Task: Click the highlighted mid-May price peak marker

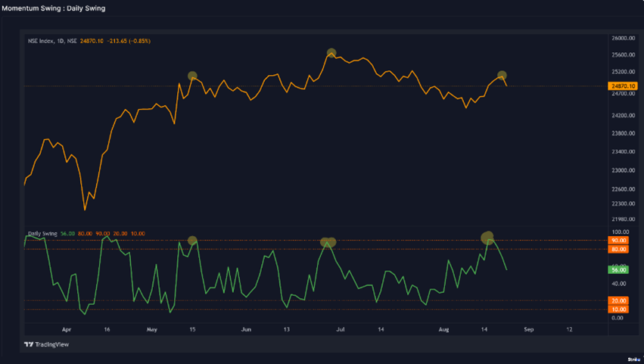Action: click(192, 76)
